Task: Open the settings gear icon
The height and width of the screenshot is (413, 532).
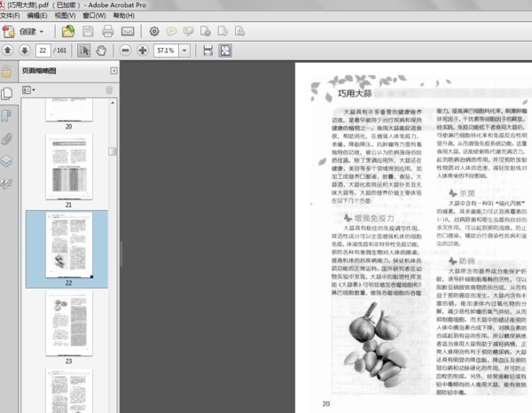Action: coord(154,32)
